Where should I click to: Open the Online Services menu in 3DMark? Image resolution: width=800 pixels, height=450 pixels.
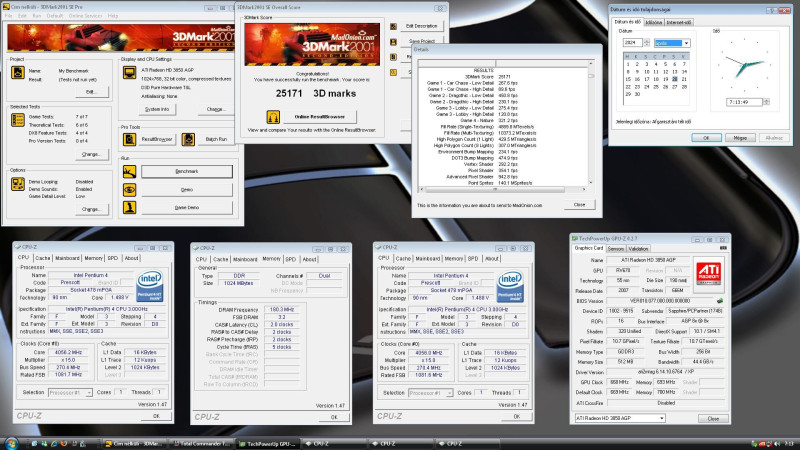pos(85,16)
